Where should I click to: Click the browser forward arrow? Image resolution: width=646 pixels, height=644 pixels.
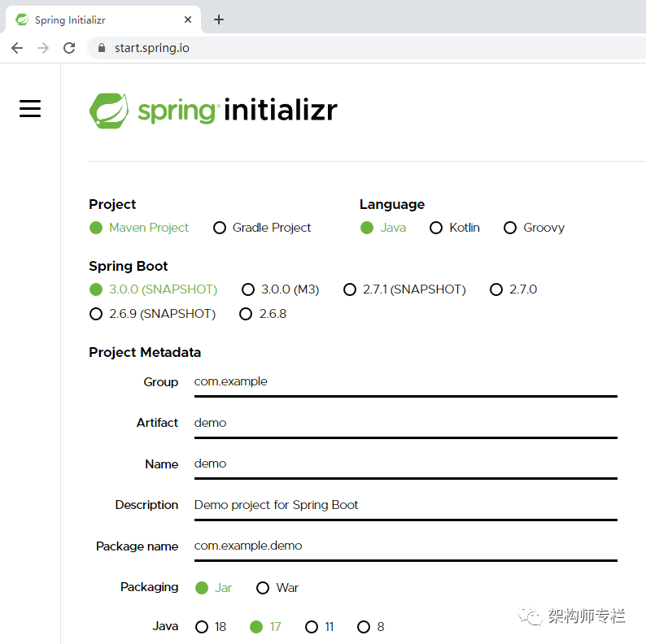pos(43,48)
